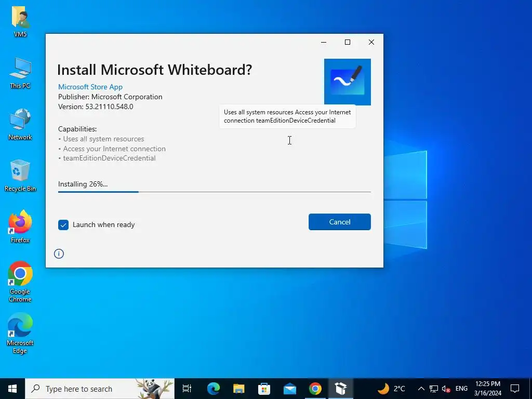Screen dimensions: 532x399
Task: Open the Recycle Bin icon
Action: coord(20,176)
